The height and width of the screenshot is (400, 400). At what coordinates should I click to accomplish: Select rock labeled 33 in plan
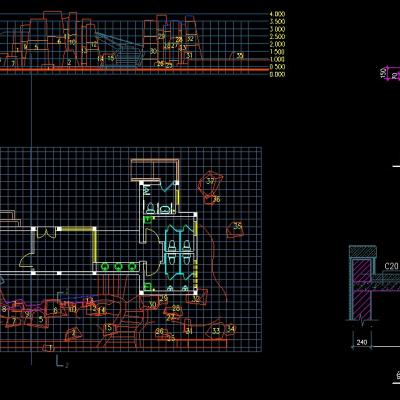coord(216,331)
